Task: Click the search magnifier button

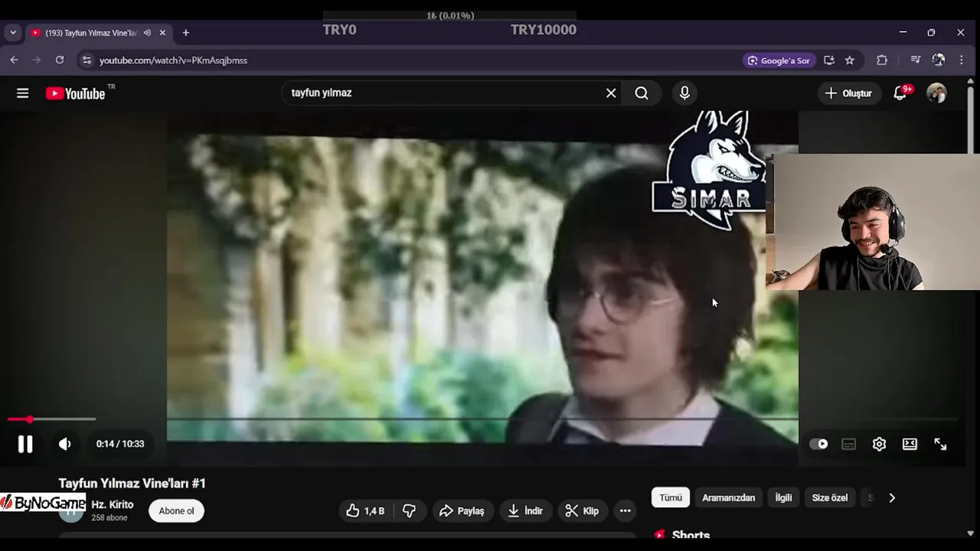Action: point(642,93)
